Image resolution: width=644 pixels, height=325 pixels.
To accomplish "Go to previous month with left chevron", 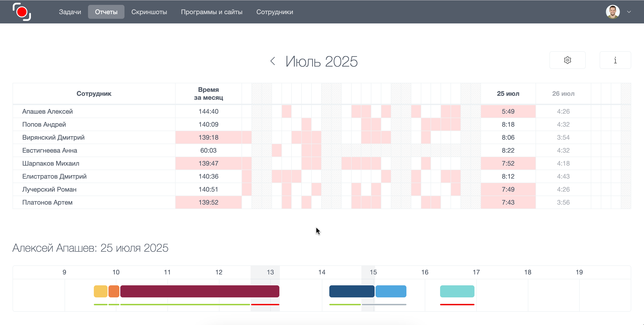I will 273,61.
